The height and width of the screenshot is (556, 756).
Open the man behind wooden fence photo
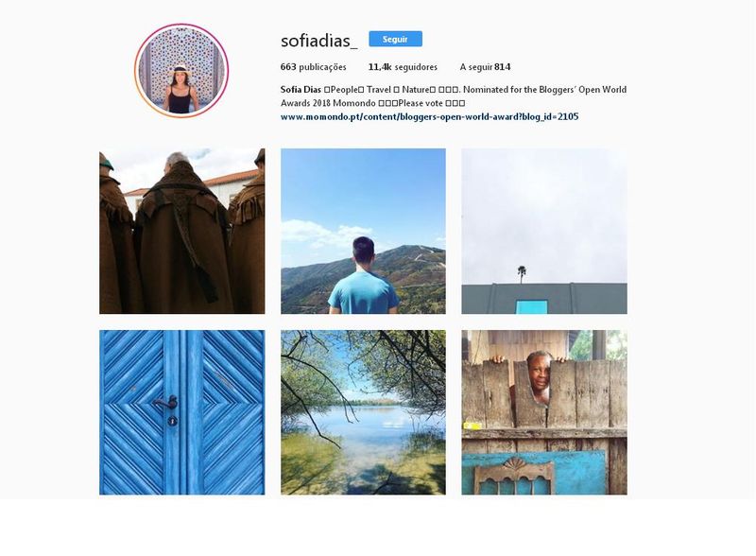pyautogui.click(x=544, y=412)
